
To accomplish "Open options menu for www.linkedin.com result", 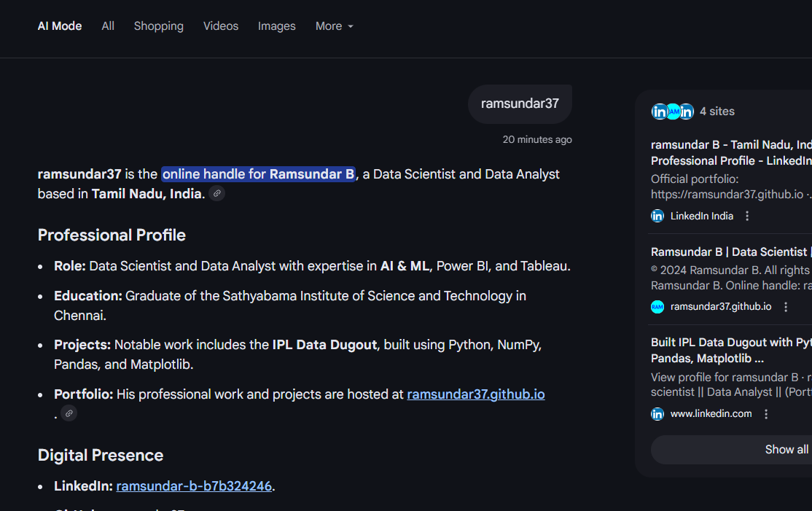I will point(766,413).
